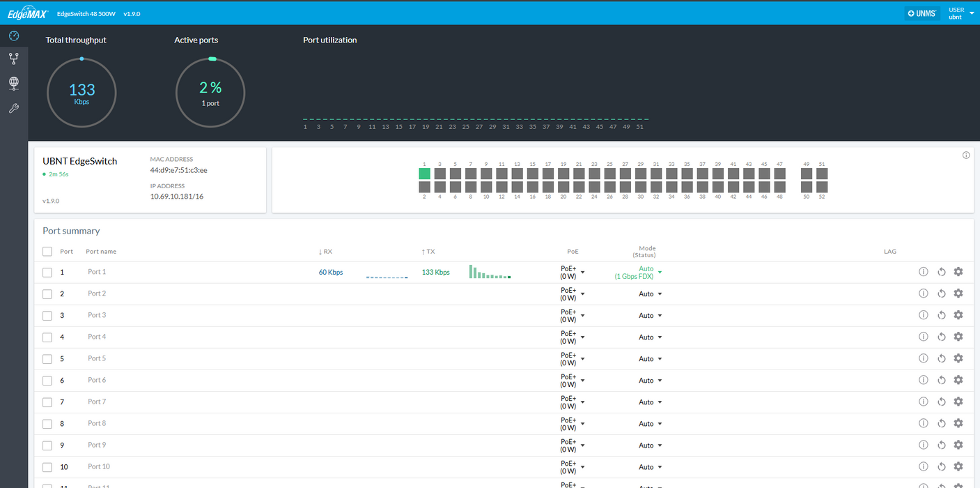
Task: Open settings gear for Port 4
Action: click(958, 337)
